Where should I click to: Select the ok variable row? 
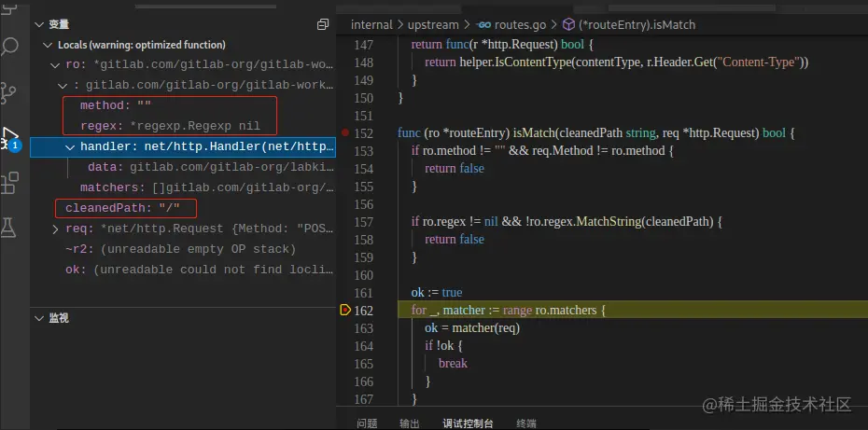point(183,270)
